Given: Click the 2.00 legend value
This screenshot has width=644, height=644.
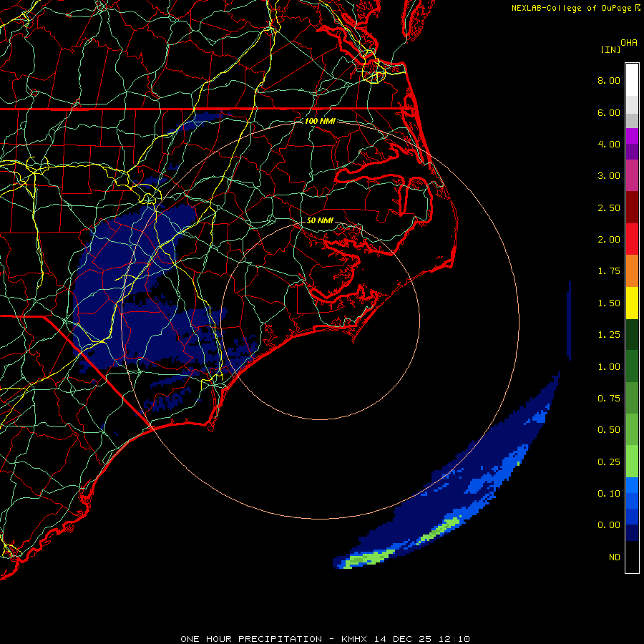Looking at the screenshot, I should click(609, 240).
